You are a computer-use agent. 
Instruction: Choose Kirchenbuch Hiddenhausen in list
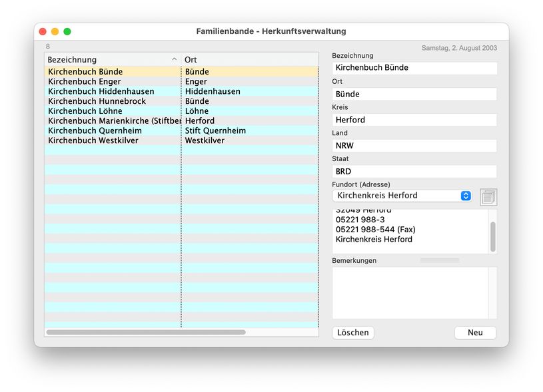click(x=112, y=91)
